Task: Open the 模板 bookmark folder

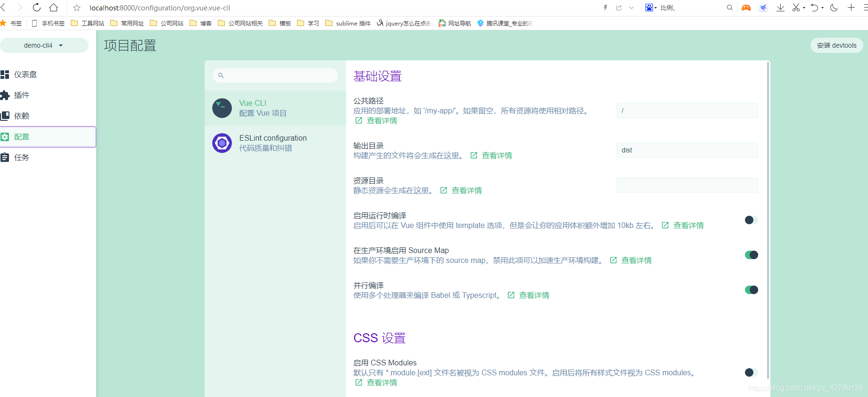Action: (x=280, y=23)
